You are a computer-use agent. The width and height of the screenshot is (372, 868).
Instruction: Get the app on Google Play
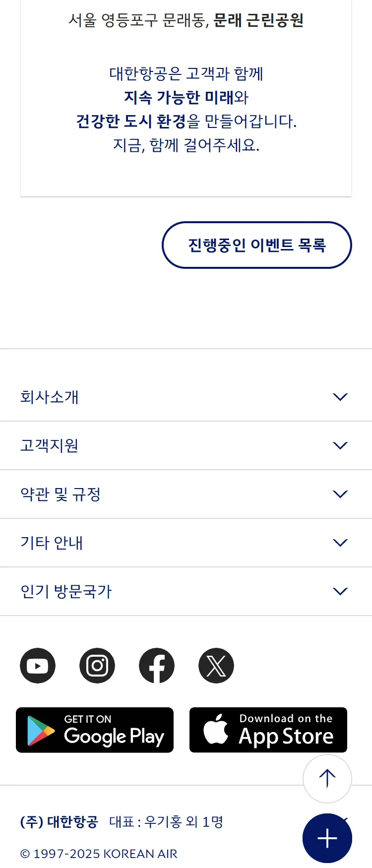(95, 730)
